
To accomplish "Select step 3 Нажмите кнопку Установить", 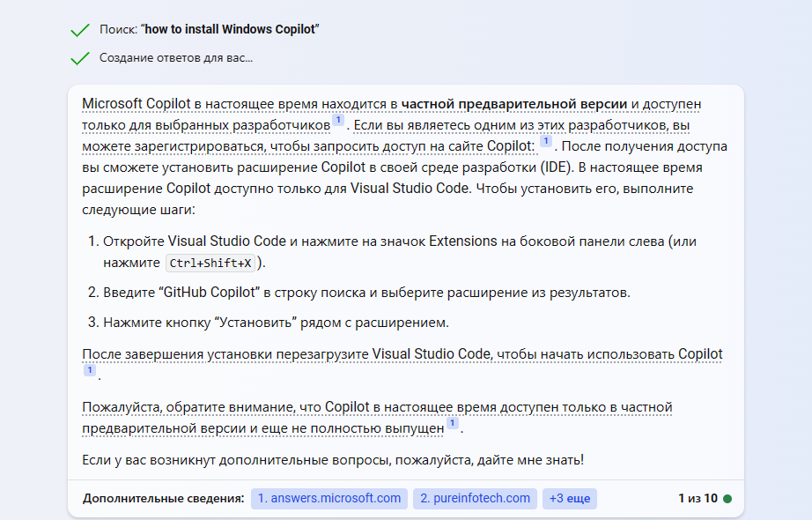I will [x=276, y=322].
